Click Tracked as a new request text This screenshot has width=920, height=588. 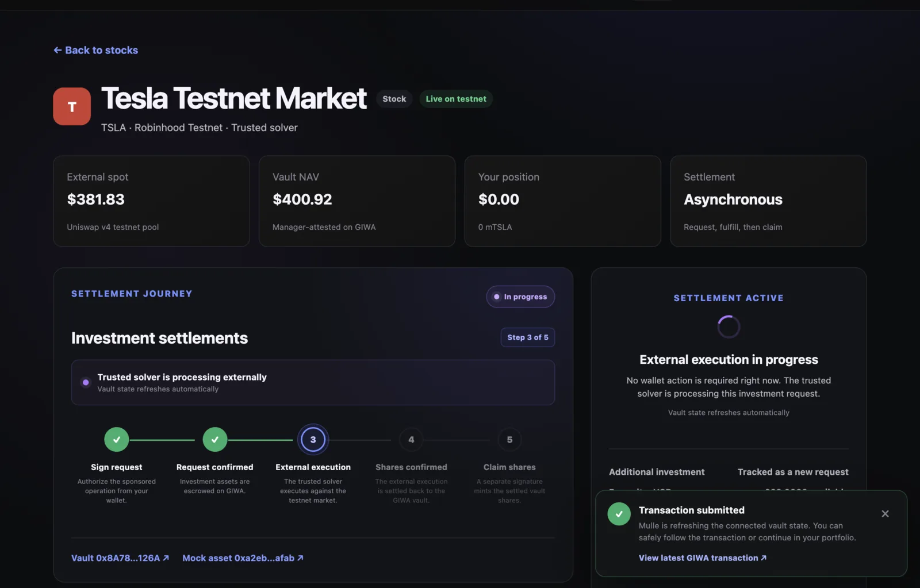point(793,472)
